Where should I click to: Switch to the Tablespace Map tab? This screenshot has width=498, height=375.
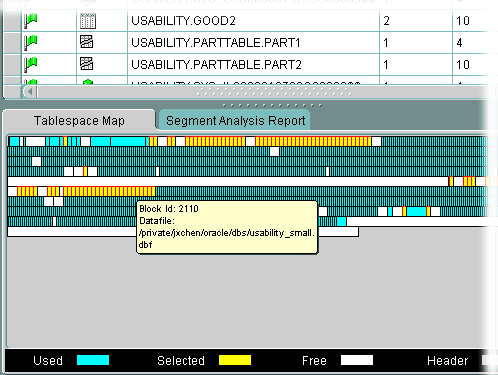(x=79, y=120)
